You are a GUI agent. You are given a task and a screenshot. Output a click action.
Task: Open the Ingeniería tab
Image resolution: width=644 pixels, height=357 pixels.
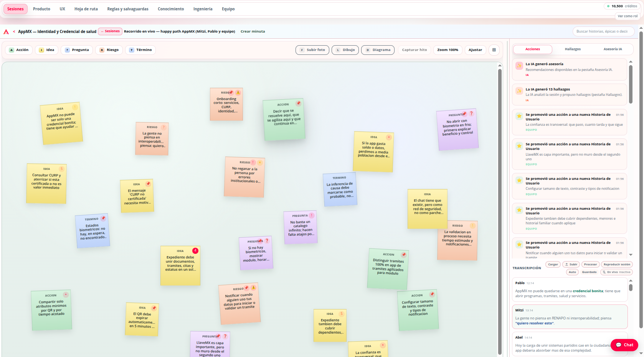203,9
